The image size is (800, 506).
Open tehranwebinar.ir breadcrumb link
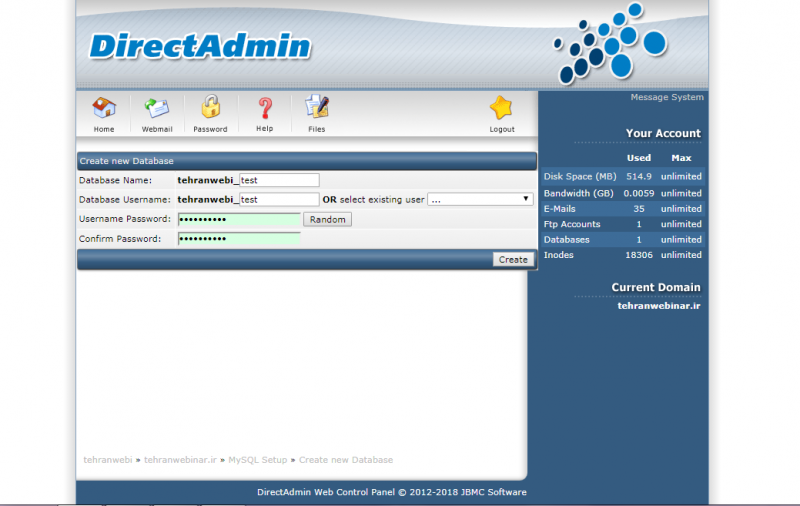pos(180,460)
